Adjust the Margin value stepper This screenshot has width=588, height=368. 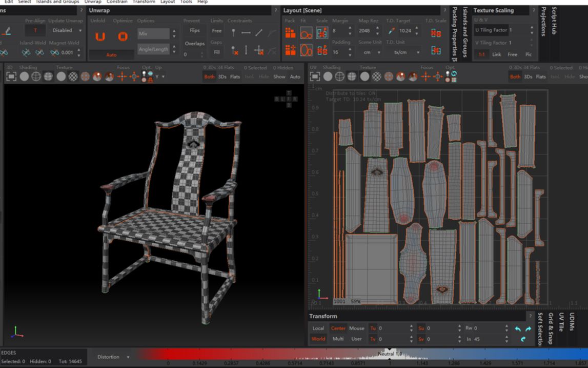click(350, 31)
